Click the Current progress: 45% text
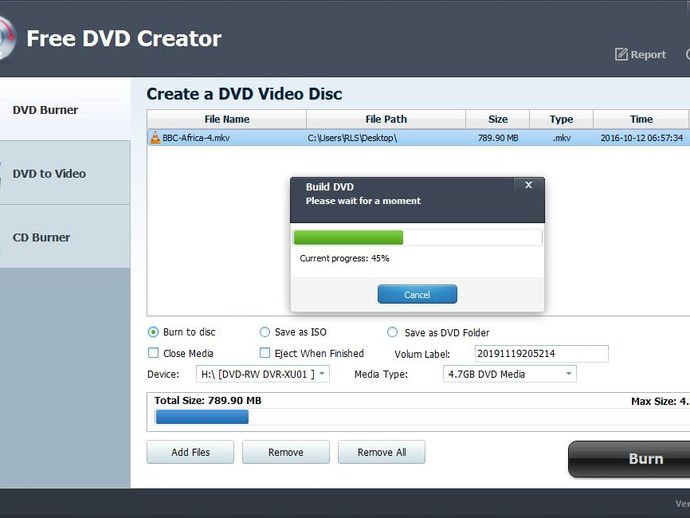The image size is (690, 518). click(x=344, y=258)
